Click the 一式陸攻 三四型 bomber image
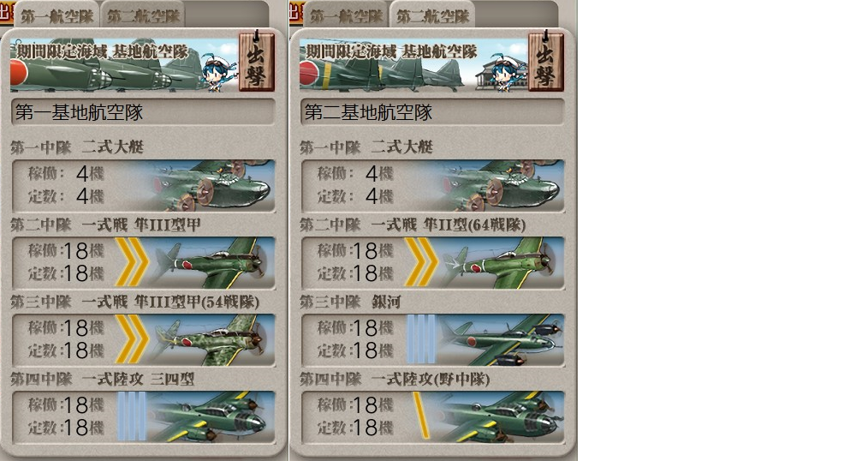The width and height of the screenshot is (868, 461). coord(211,416)
